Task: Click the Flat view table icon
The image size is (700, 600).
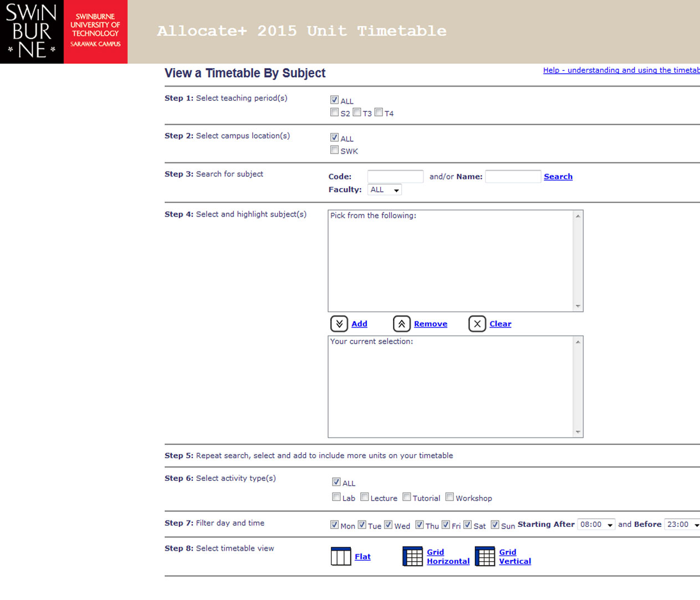Action: point(341,556)
